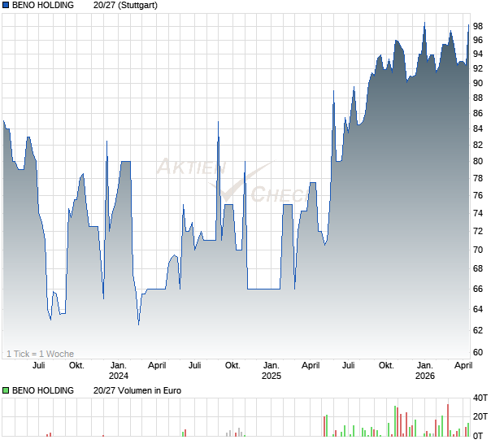Click the 68 price axis label
The image size is (504, 444).
478,269
